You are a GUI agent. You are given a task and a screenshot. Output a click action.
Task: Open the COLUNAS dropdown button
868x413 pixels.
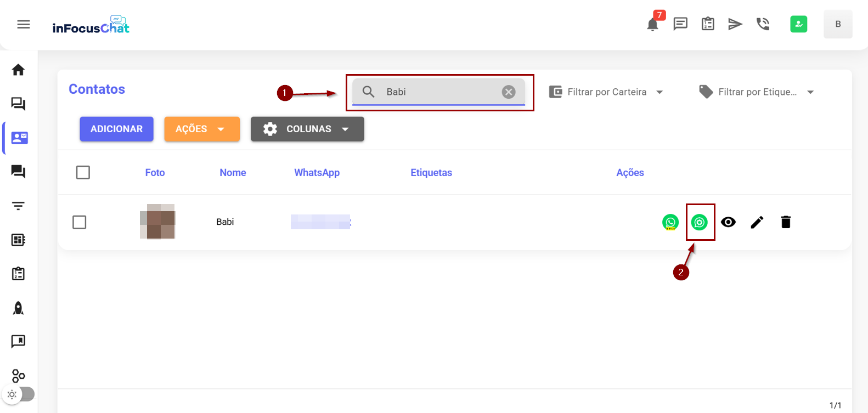(307, 129)
